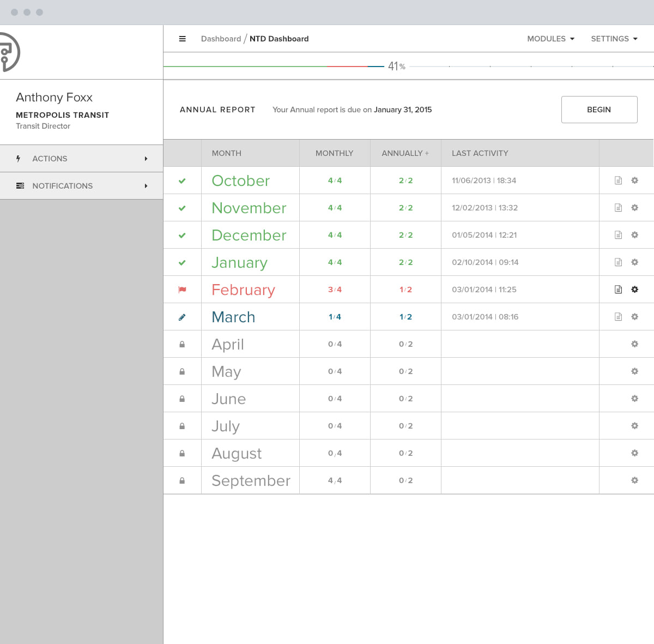The image size is (654, 644).
Task: Click the green checkmark beside January
Action: pos(182,262)
